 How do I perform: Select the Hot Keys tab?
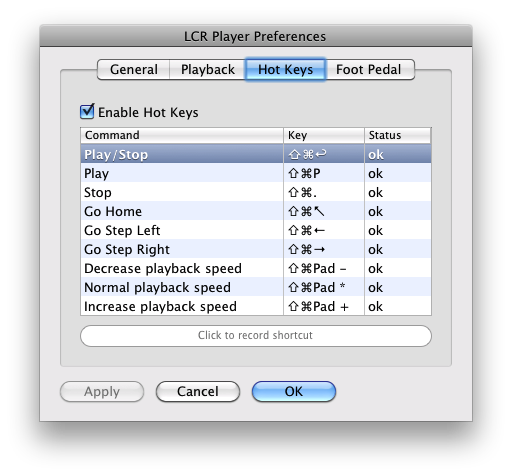[286, 70]
